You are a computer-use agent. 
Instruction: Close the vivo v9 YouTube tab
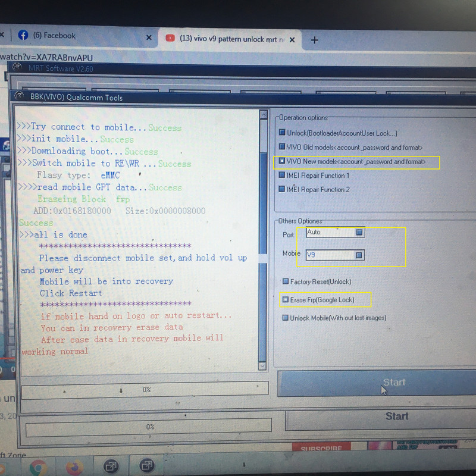[x=292, y=40]
